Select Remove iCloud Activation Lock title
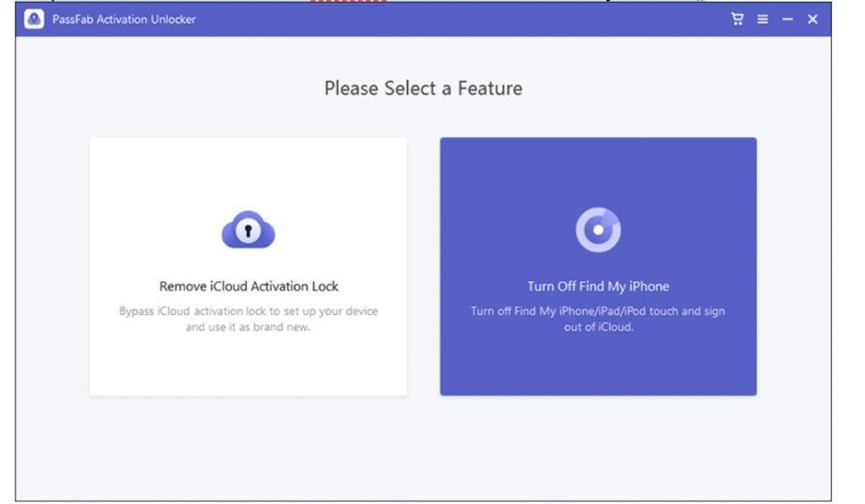This screenshot has width=865, height=504. (x=249, y=286)
